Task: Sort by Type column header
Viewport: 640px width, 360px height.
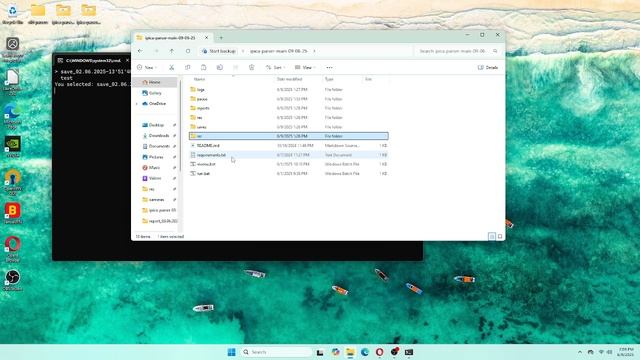Action: coord(329,79)
